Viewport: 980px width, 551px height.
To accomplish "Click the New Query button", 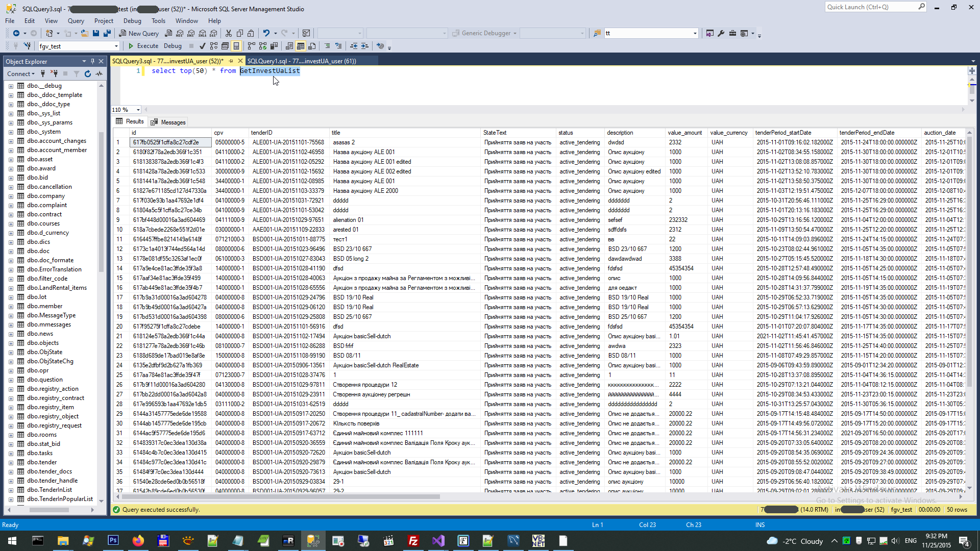I will (x=139, y=33).
